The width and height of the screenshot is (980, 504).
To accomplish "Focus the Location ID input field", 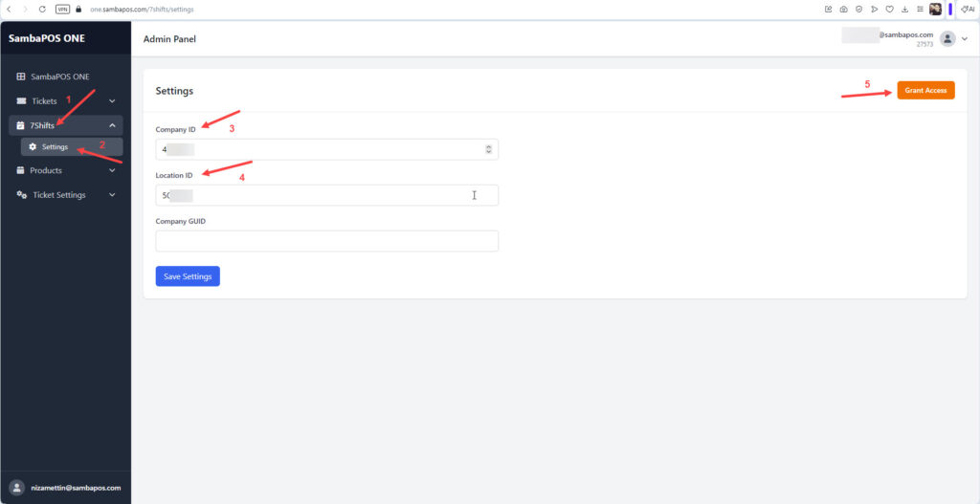I will coord(326,195).
